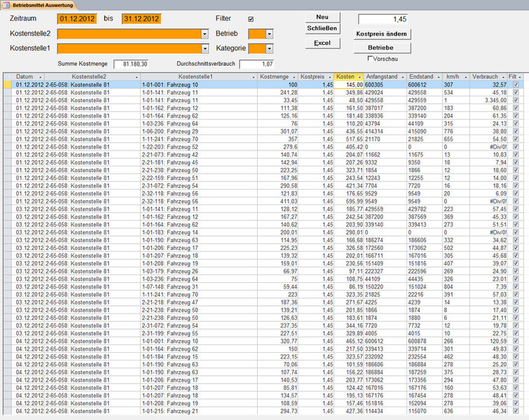Toggle Filt checkbox for row with Kosten 427,36
This screenshot has height=420, width=529.
click(x=516, y=411)
